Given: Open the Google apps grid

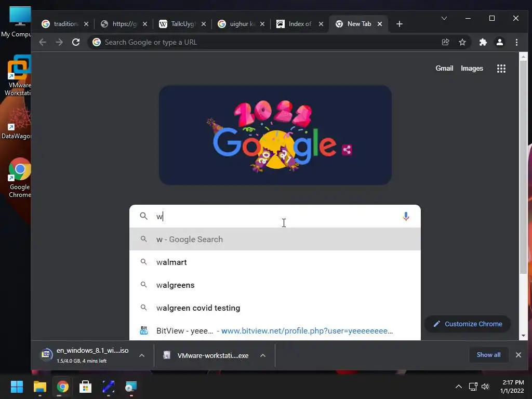Looking at the screenshot, I should [x=501, y=69].
